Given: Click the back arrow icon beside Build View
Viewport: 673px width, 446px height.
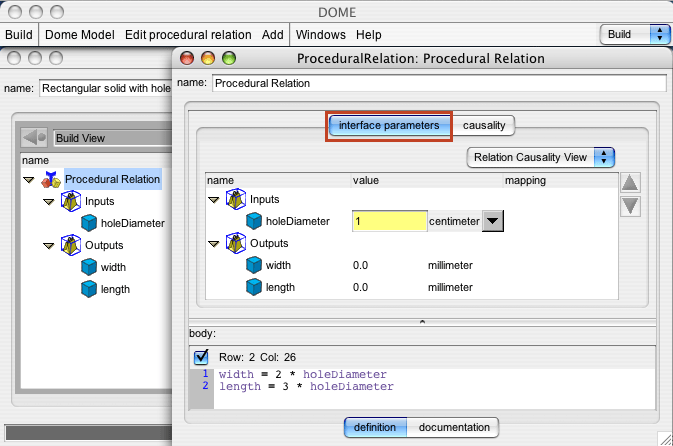Looking at the screenshot, I should coord(34,138).
